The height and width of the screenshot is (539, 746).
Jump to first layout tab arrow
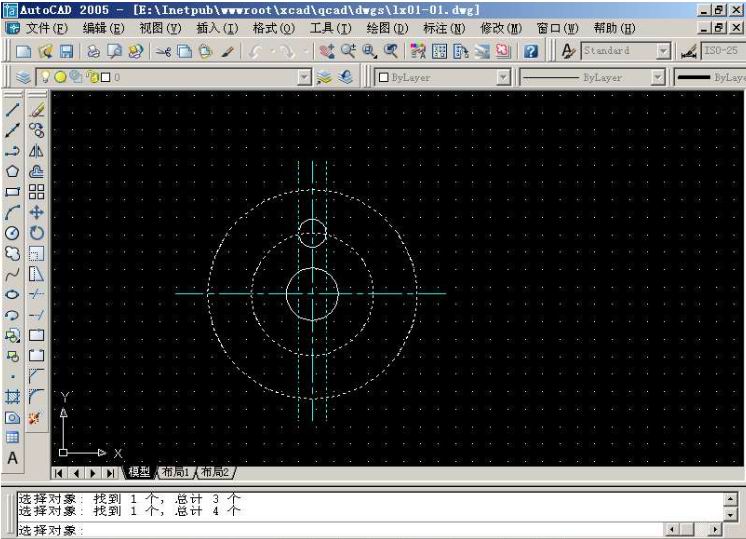click(x=59, y=473)
